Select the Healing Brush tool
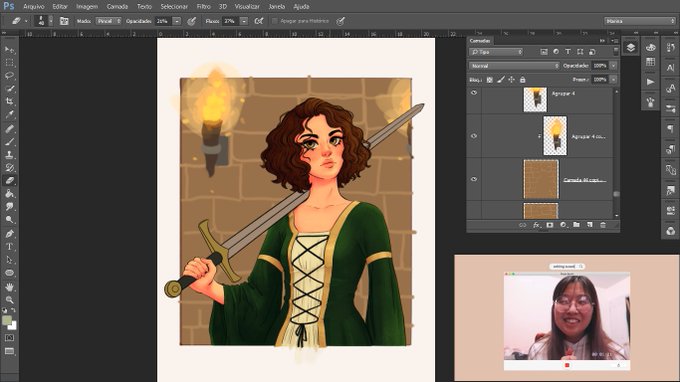680x382 pixels. pos(9,129)
